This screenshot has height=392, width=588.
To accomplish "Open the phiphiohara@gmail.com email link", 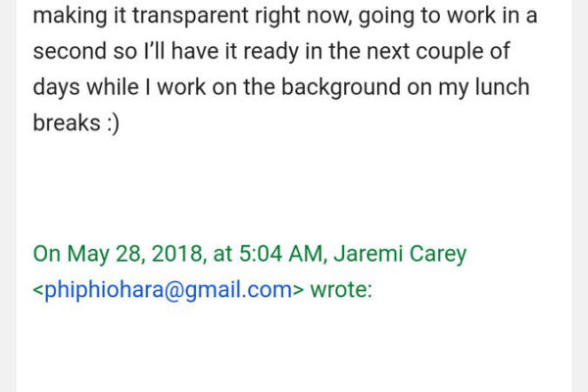I will (168, 291).
